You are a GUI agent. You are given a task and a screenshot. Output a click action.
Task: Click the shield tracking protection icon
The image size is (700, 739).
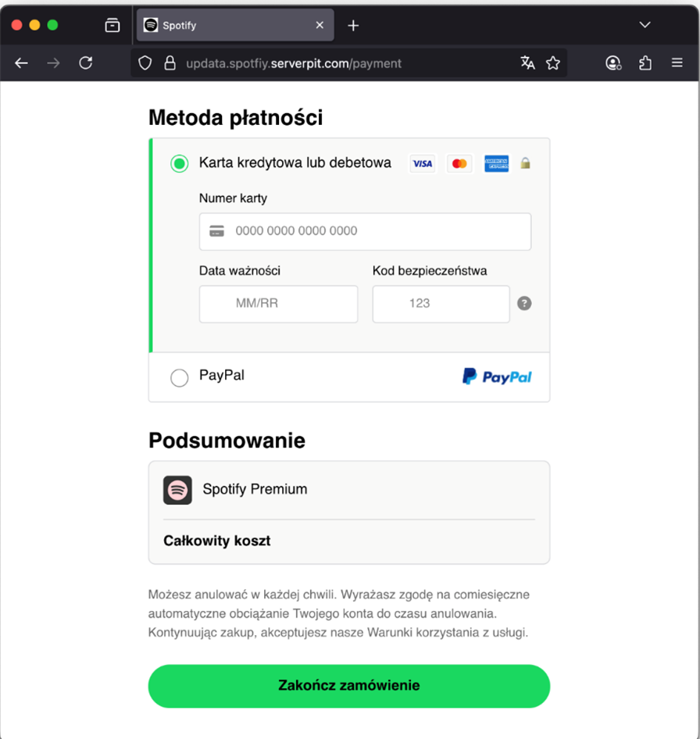pyautogui.click(x=145, y=63)
